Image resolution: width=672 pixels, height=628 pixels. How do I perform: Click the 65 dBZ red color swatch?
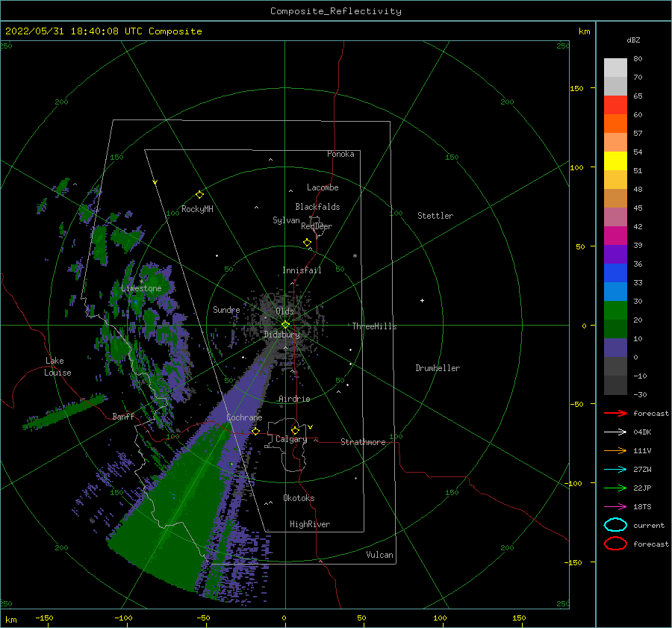click(615, 105)
